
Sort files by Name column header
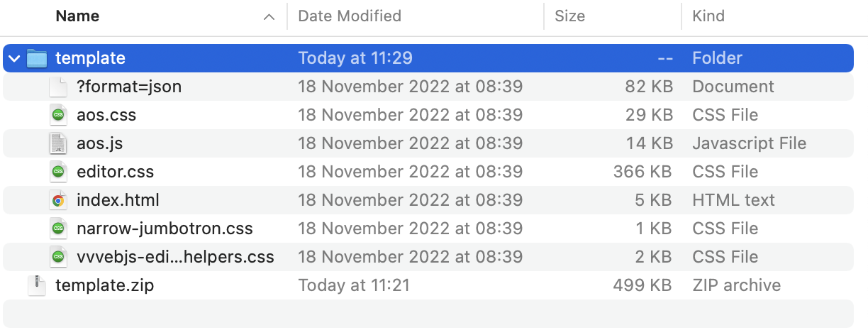pyautogui.click(x=78, y=16)
